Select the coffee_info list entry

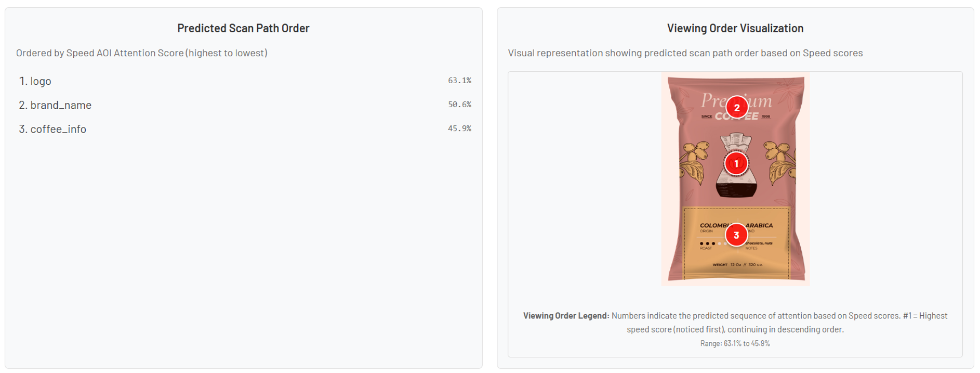click(245, 128)
